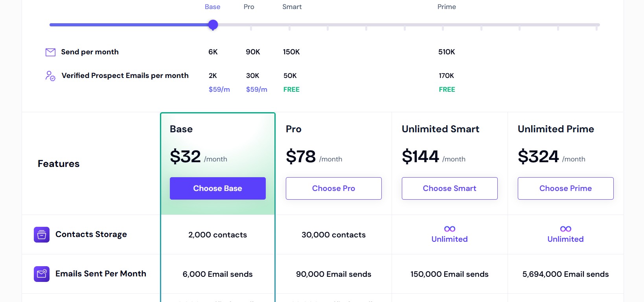Image resolution: width=644 pixels, height=302 pixels.
Task: Choose the Pro plan
Action: [333, 188]
